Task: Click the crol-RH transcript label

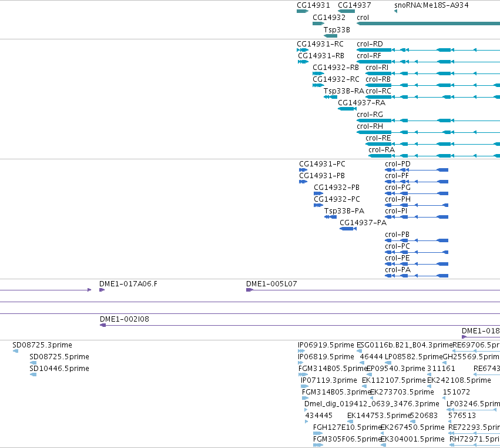Action: [370, 126]
